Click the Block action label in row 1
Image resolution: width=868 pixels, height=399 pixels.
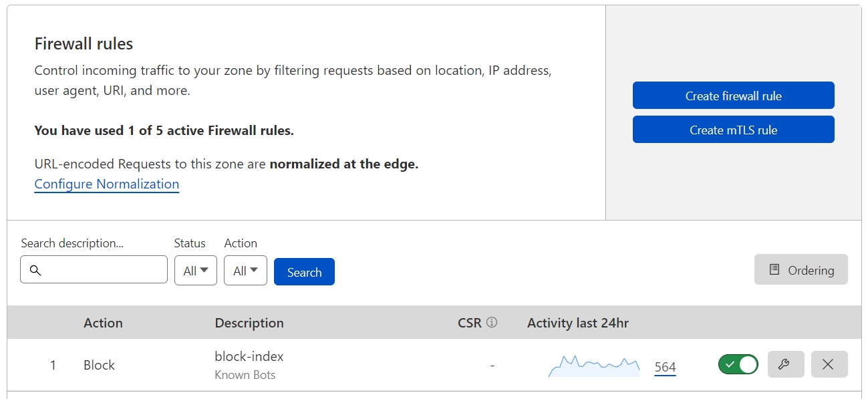coord(99,365)
